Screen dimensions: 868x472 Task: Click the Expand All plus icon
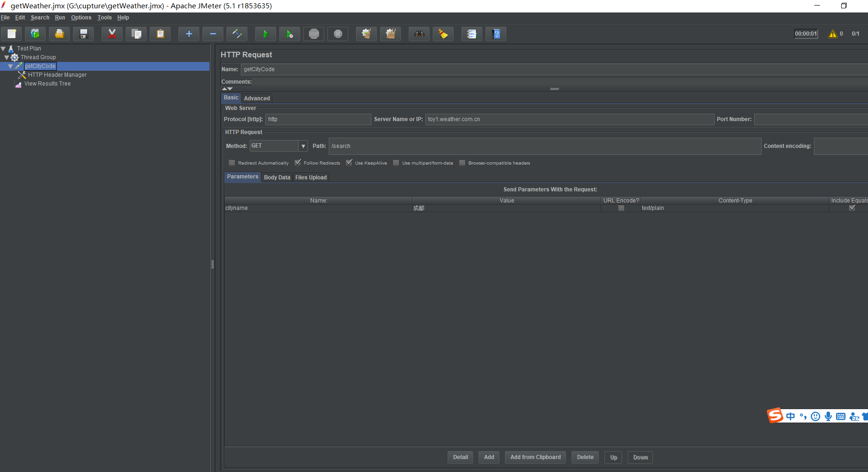pyautogui.click(x=189, y=34)
